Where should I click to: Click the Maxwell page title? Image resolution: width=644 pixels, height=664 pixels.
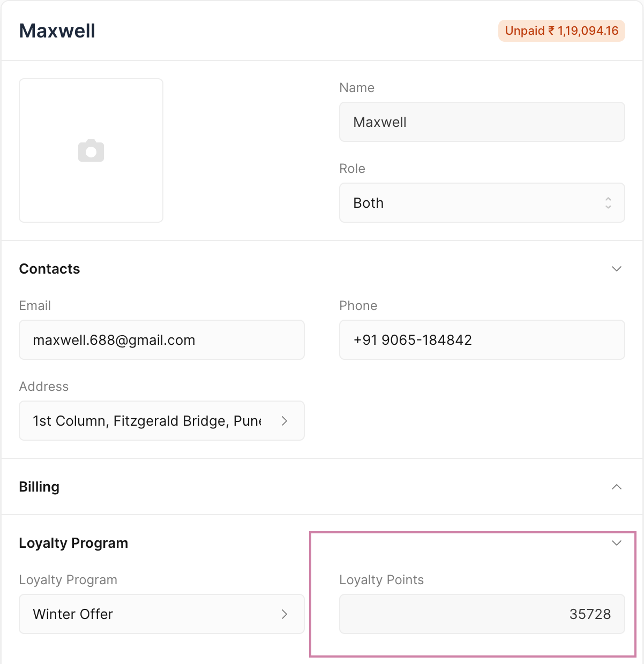pyautogui.click(x=57, y=31)
